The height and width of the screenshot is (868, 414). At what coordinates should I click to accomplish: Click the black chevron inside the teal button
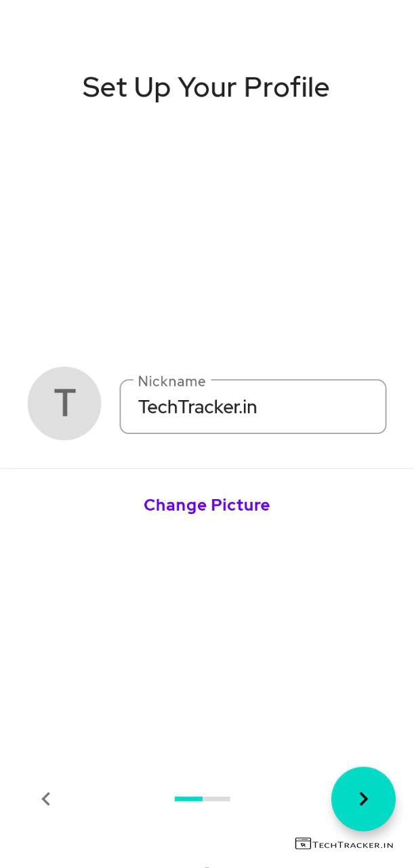364,799
